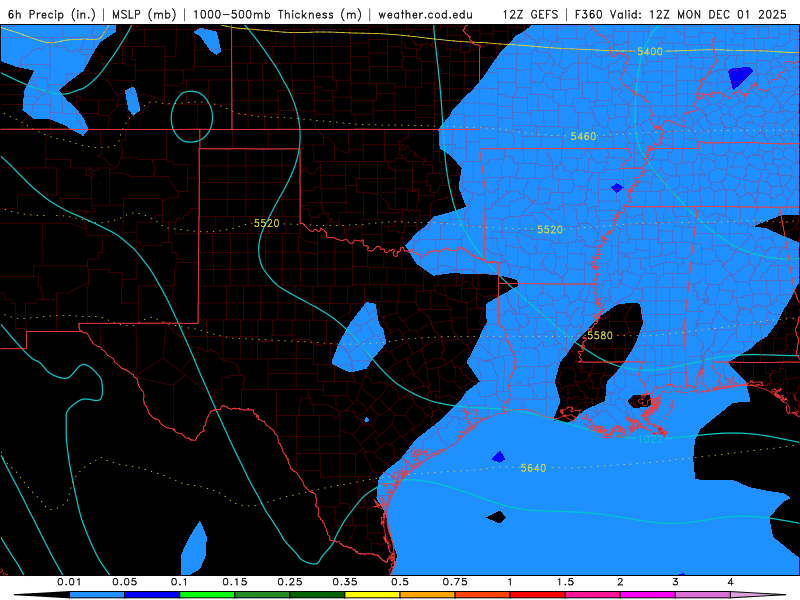This screenshot has width=800, height=600.
Task: Click the 0.1 legend value
Action: pos(180,582)
